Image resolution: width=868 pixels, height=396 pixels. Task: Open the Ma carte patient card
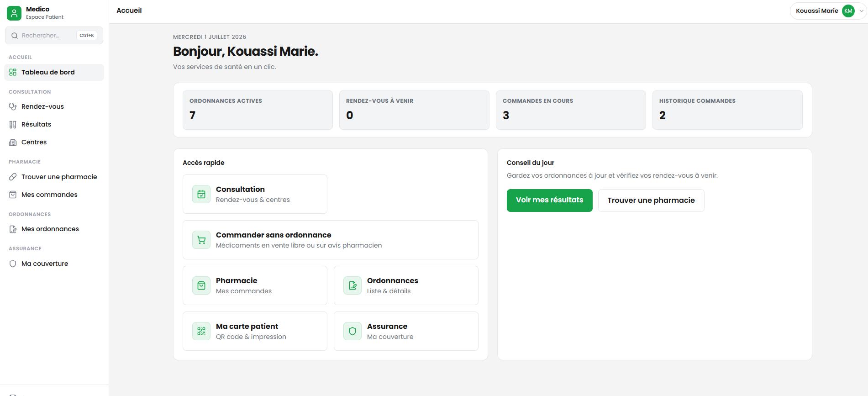click(255, 331)
